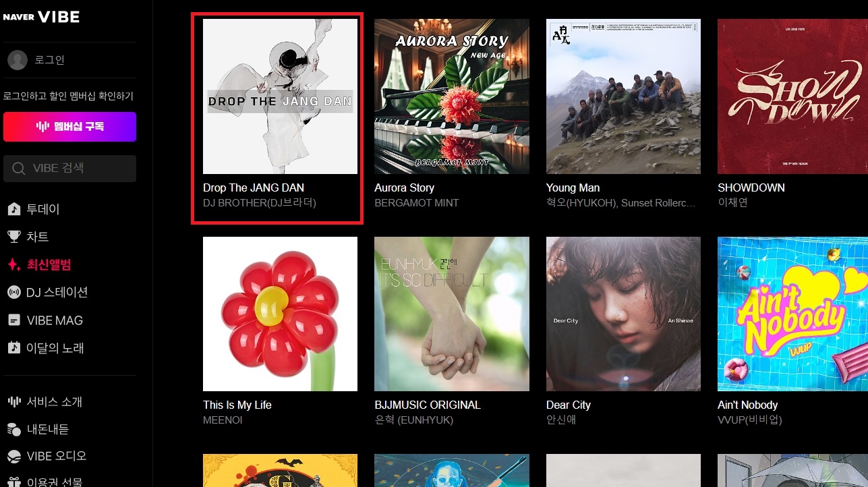Click the user profile avatar icon
Image resolution: width=868 pixels, height=487 pixels.
pos(17,60)
